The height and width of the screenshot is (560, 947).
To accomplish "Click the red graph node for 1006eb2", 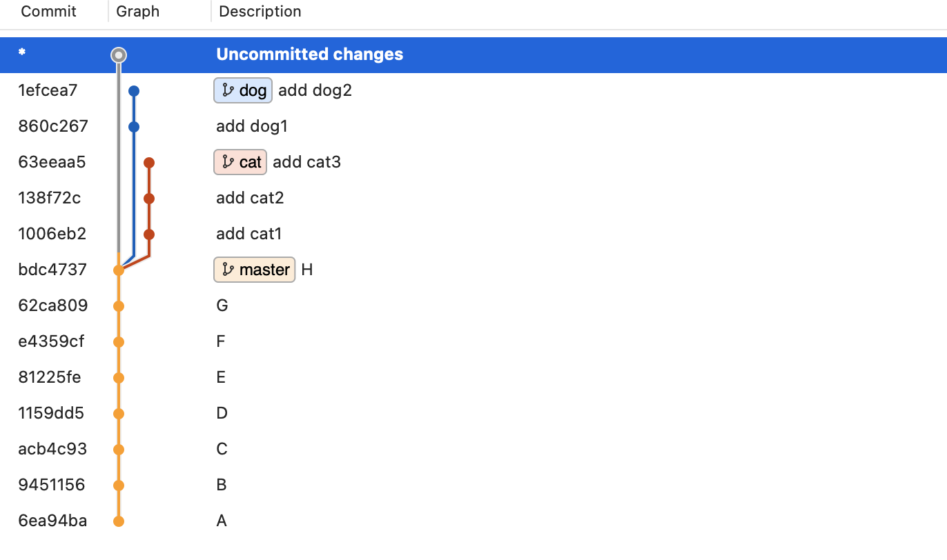I will click(148, 234).
